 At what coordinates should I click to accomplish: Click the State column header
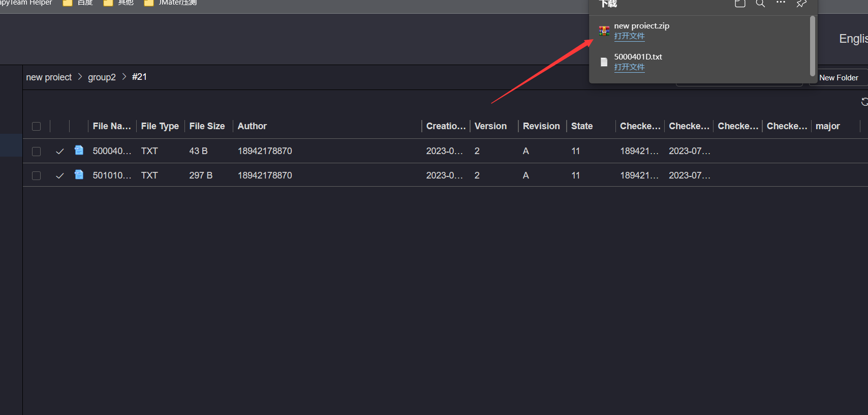tap(582, 126)
